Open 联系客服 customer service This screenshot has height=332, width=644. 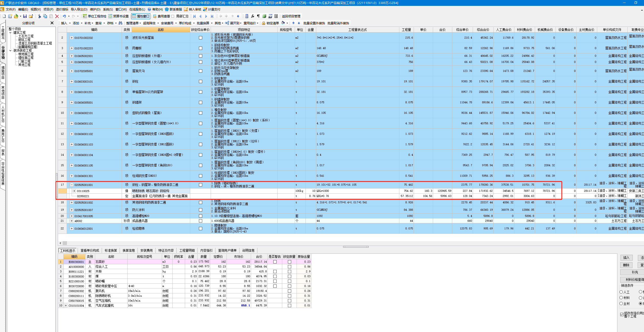pos(174,9)
